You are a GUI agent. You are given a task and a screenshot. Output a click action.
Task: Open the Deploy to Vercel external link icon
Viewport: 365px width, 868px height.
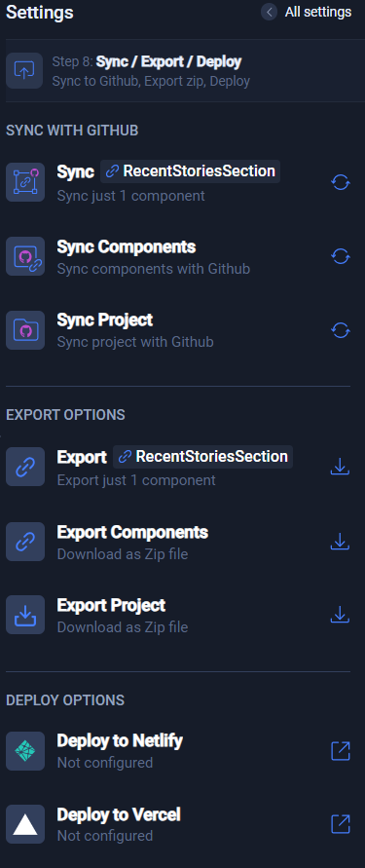pos(340,824)
